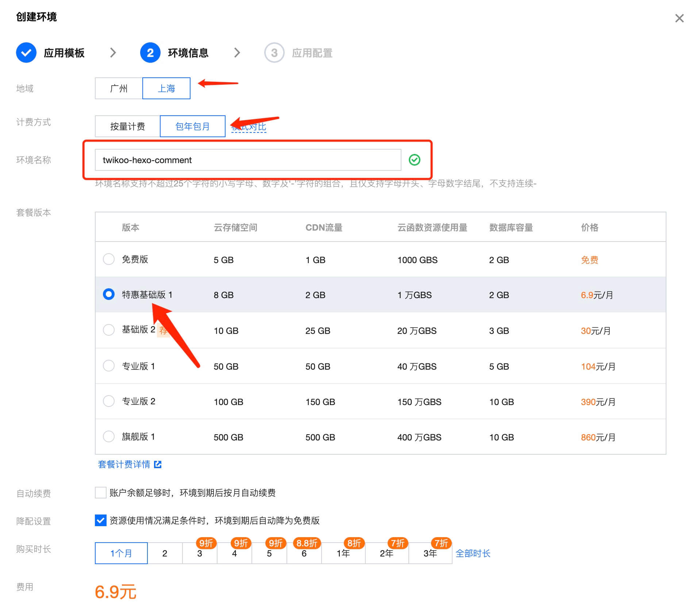The width and height of the screenshot is (700, 605).
Task: Select 6 months duration with 8.8折
Action: click(x=304, y=553)
